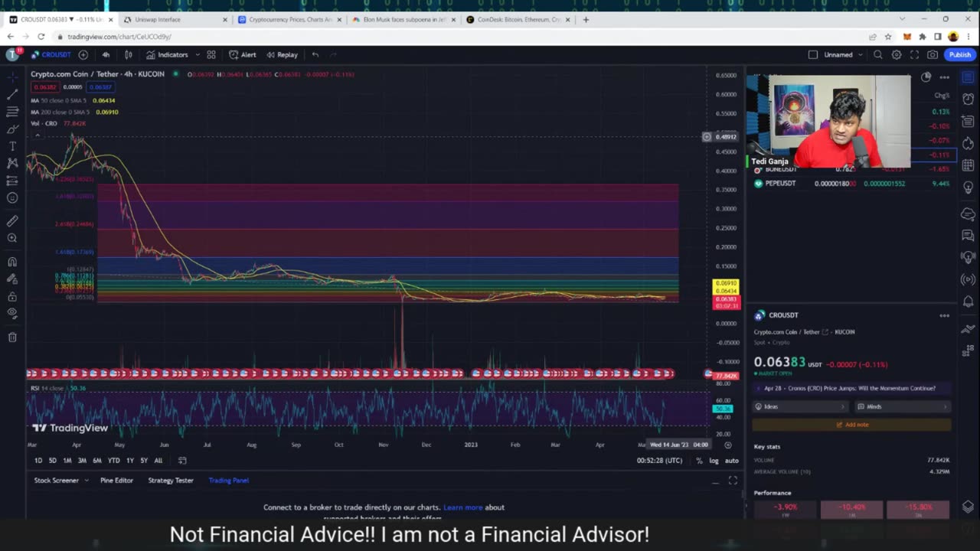Image resolution: width=980 pixels, height=551 pixels.
Task: Add note for CROUSDT
Action: pyautogui.click(x=851, y=425)
